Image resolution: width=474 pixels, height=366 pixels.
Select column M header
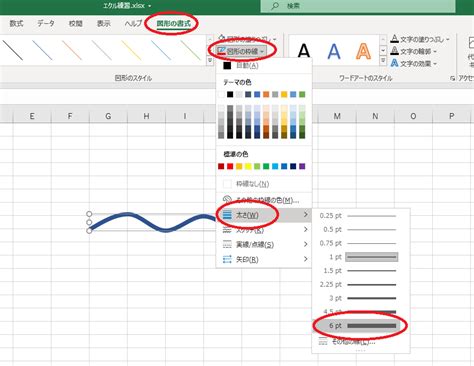pyautogui.click(x=337, y=116)
